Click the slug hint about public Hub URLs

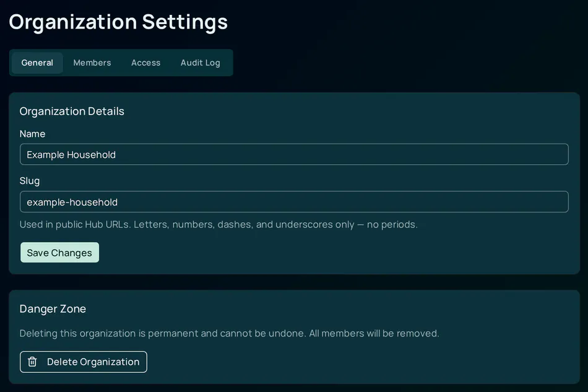pos(218,224)
